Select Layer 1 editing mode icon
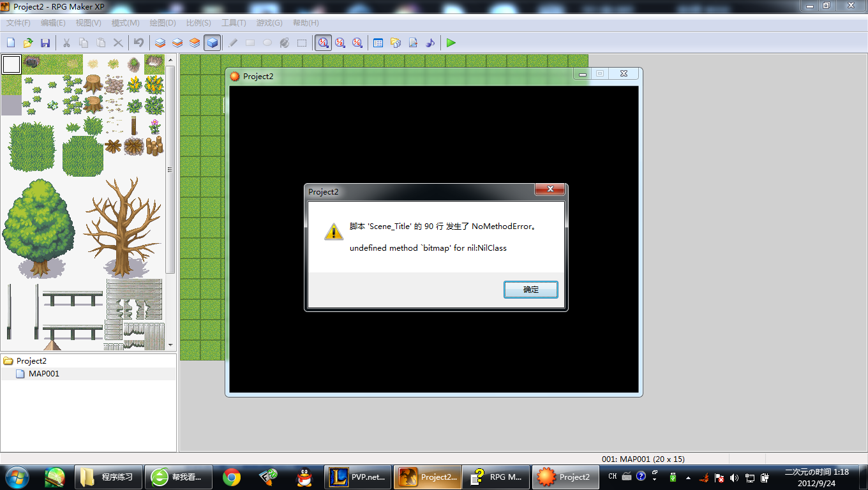This screenshot has width=868, height=490. pyautogui.click(x=160, y=43)
